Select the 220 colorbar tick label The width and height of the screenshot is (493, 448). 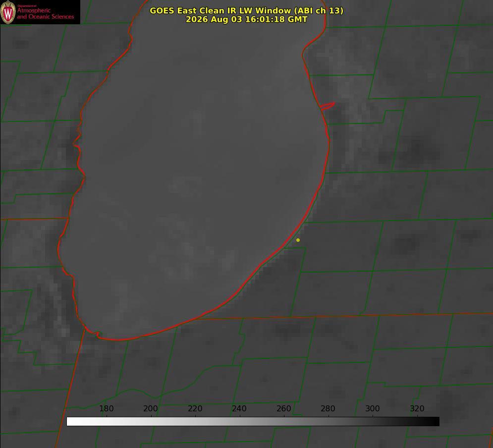[x=195, y=408]
